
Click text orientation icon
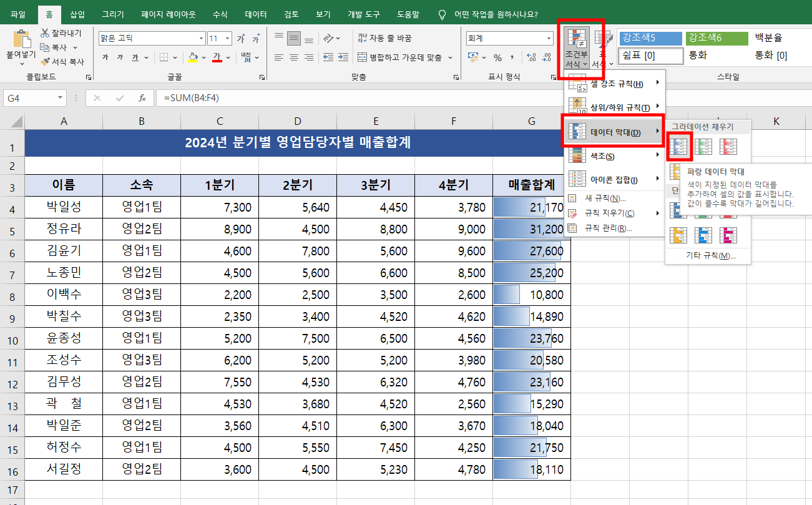[328, 38]
